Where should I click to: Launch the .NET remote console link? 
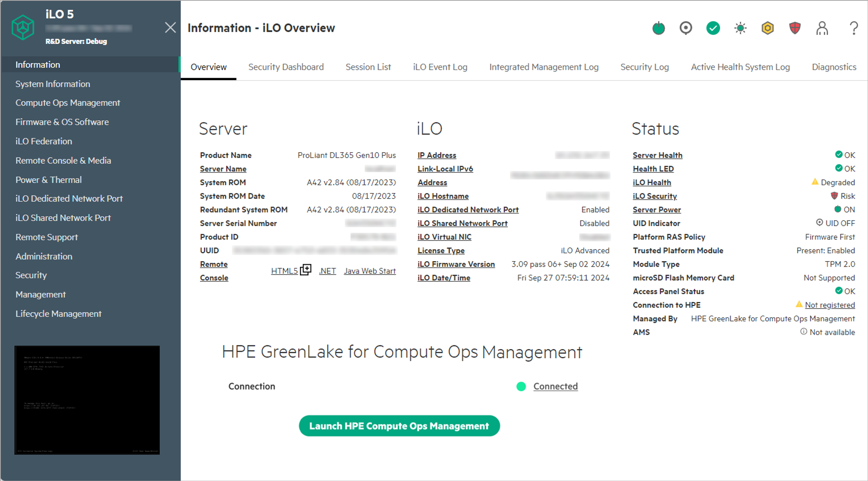(x=328, y=271)
